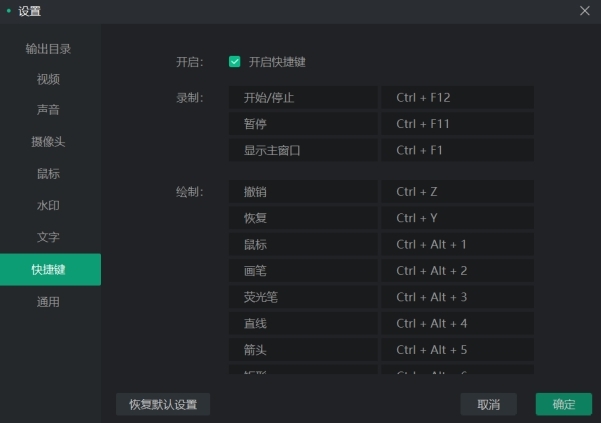This screenshot has width=601, height=423.
Task: Open the 输出目录 settings tab
Action: 48,49
